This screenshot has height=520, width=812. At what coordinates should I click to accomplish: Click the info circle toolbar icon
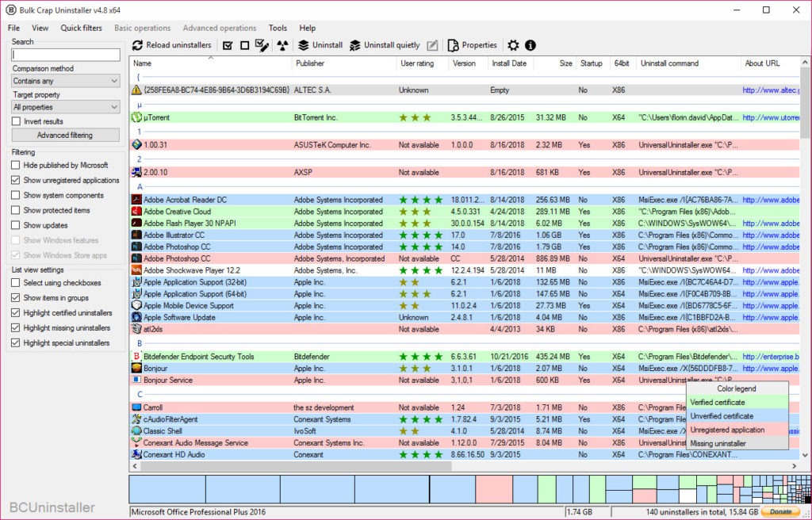530,45
